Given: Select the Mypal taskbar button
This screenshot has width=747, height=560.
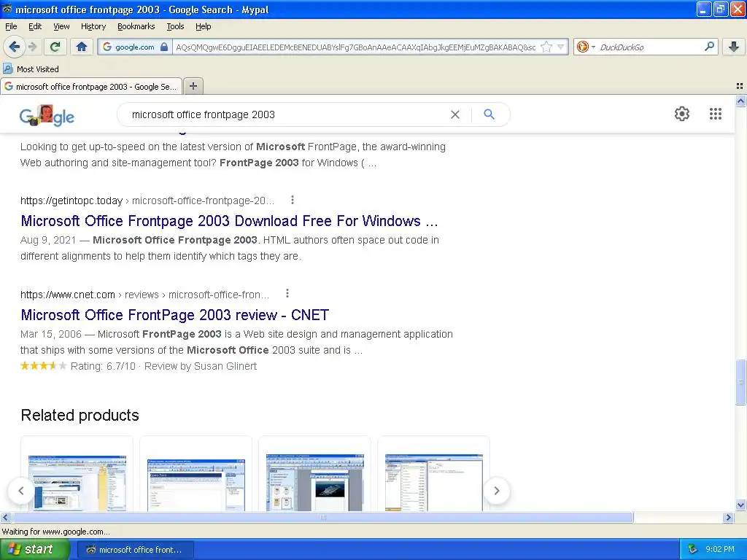Looking at the screenshot, I should point(135,550).
